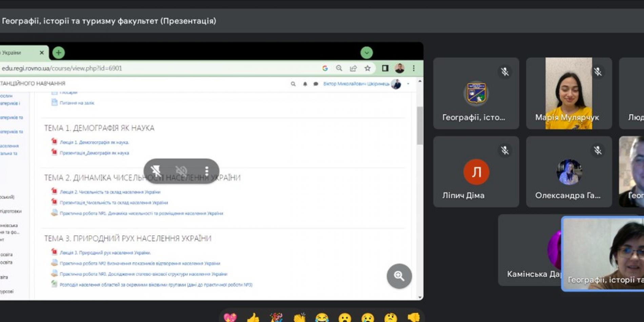Open Лекція 3. Природний рух населення України
Viewport: 644px width, 322px height.
105,253
